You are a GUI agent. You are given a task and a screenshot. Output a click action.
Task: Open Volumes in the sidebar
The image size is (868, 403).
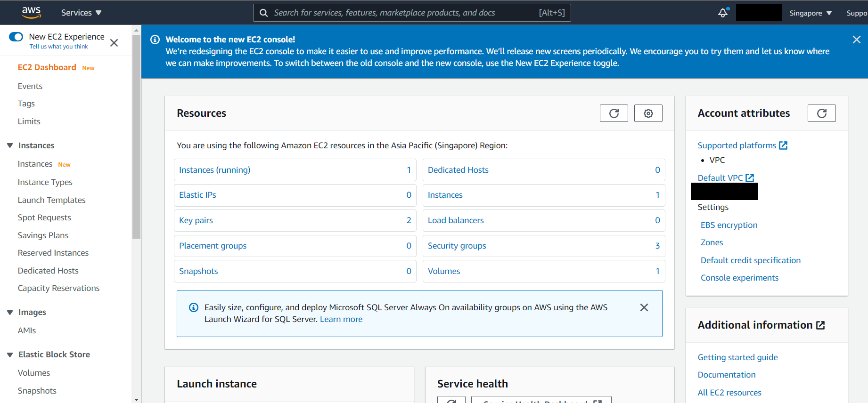34,373
